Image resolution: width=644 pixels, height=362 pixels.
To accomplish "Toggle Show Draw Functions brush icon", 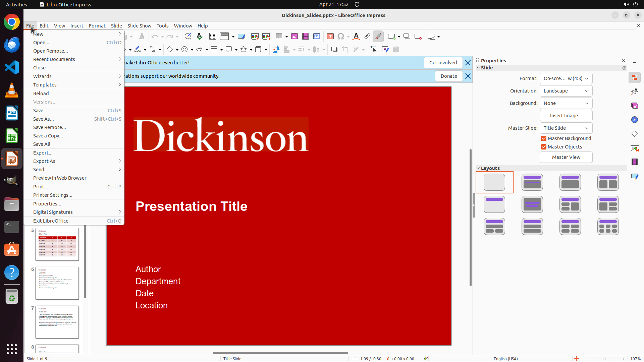I will (378, 37).
